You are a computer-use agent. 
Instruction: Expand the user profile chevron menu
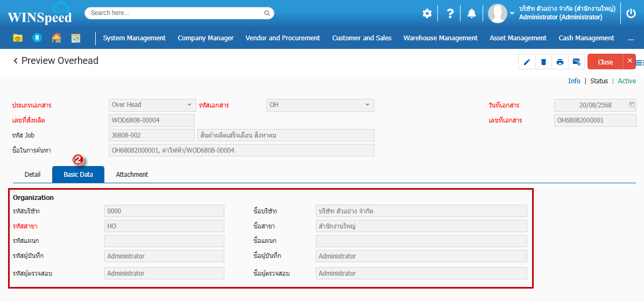[x=512, y=13]
